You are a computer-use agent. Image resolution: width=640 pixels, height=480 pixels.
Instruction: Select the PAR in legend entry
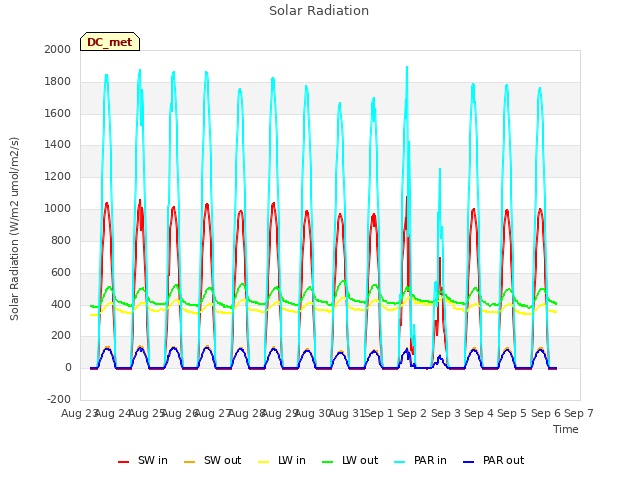420,460
